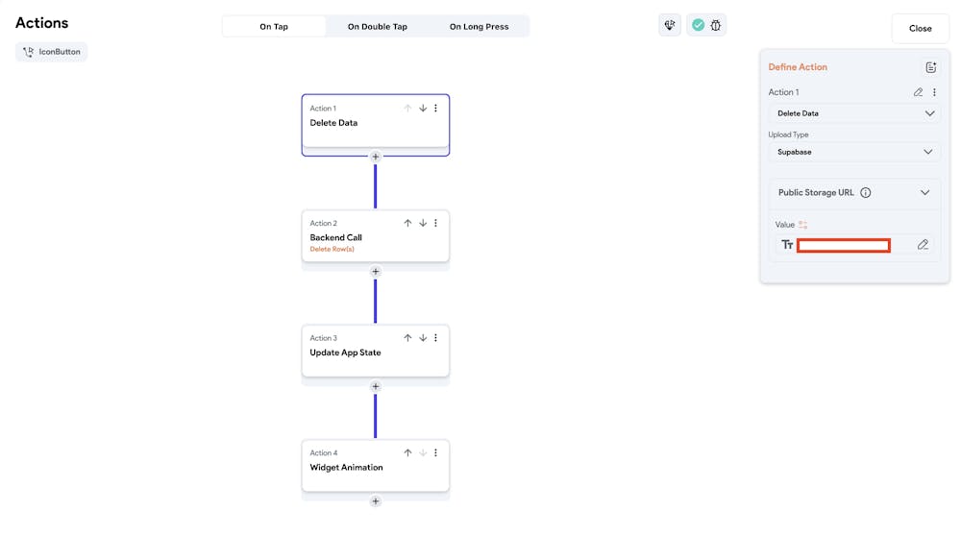Collapse the Public Storage URL section
This screenshot has height=560, width=961.
pyautogui.click(x=924, y=192)
